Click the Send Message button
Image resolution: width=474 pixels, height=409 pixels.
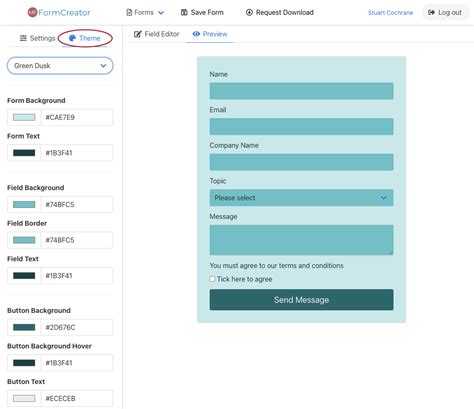point(301,300)
